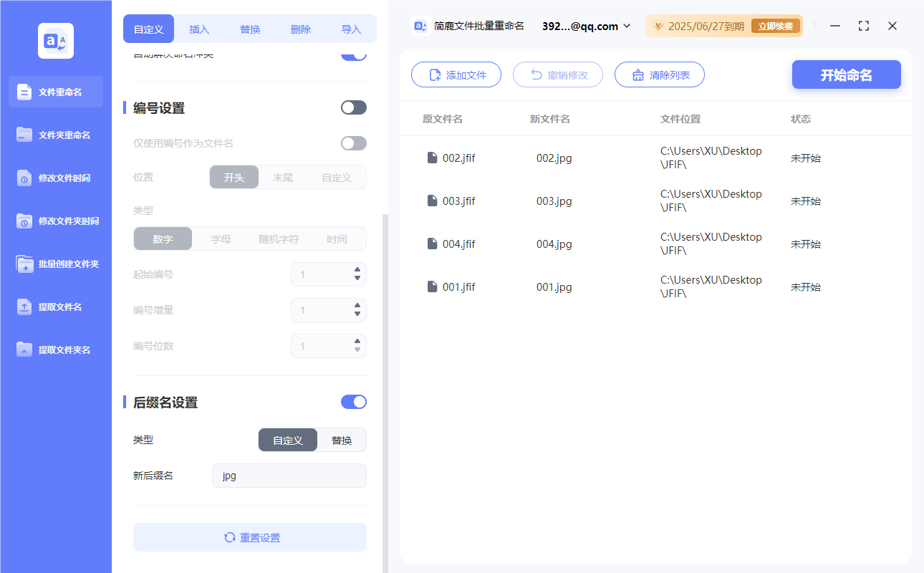
Task: Open the 提取文件名 sidebar tool
Action: tap(55, 307)
